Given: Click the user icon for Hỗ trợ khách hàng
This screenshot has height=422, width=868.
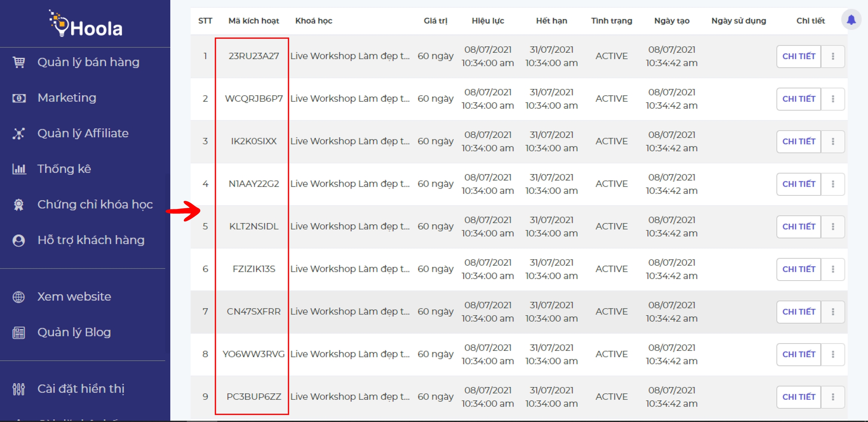Looking at the screenshot, I should [x=19, y=240].
